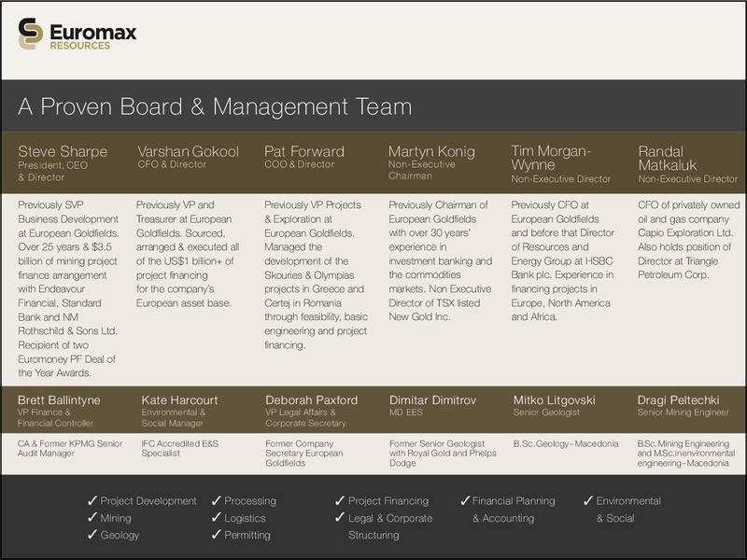Click 'CA & Former KPMG Senior Audit Manager'
The image size is (747, 560).
[70, 449]
